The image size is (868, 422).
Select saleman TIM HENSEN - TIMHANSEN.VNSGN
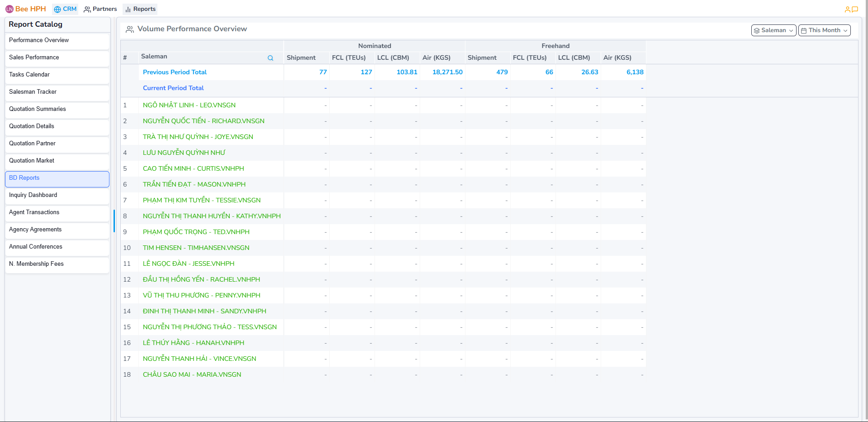196,248
